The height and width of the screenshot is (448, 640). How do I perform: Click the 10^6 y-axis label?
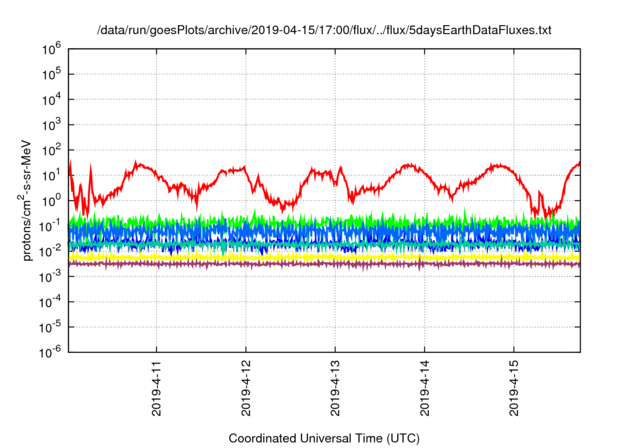pyautogui.click(x=51, y=49)
